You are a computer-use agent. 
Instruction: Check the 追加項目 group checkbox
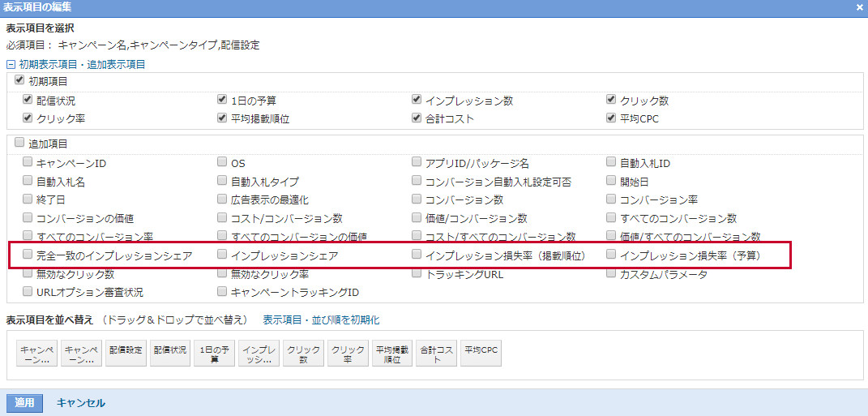(x=20, y=143)
